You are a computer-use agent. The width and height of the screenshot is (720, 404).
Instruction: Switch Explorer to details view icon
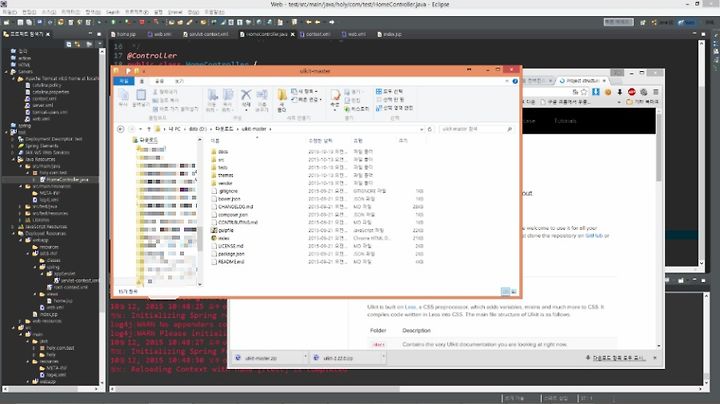[x=505, y=292]
